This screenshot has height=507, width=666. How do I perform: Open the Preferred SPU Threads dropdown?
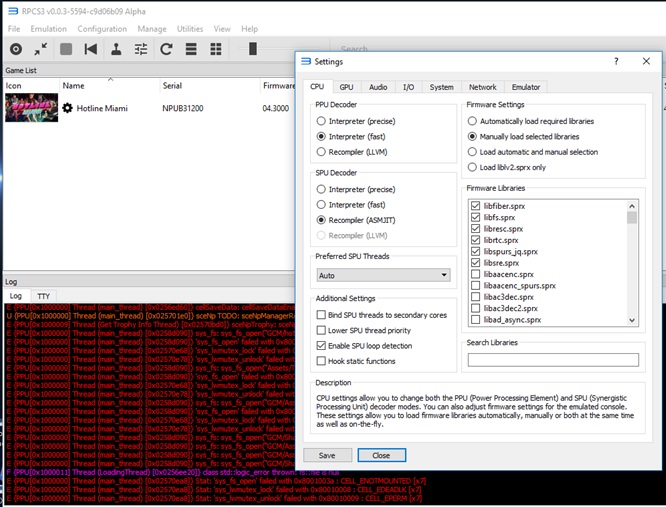(x=383, y=275)
